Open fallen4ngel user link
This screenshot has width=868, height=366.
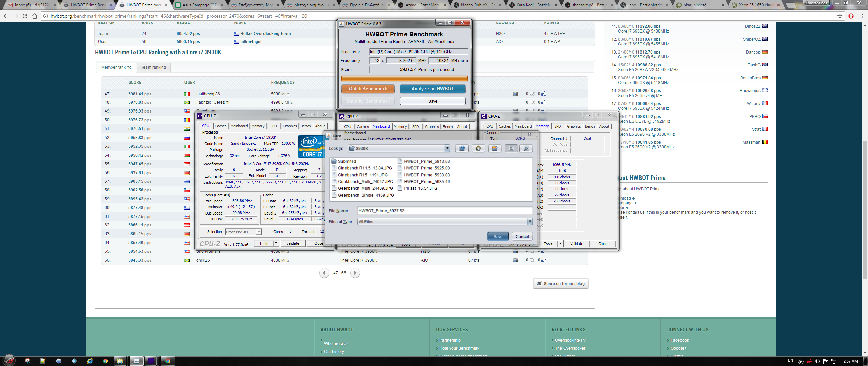coord(251,42)
